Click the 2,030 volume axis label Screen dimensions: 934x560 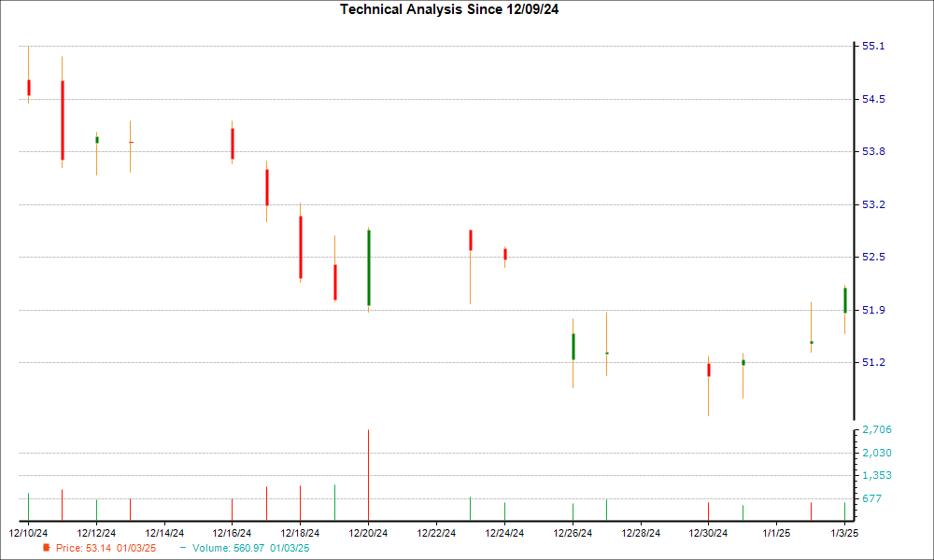point(877,453)
